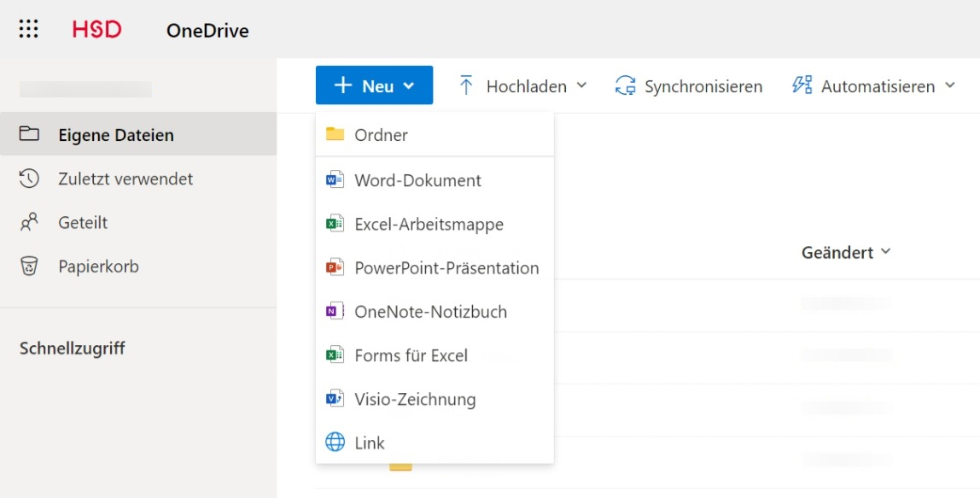Viewport: 980px width, 498px height.
Task: Collapse the Neu dropdown button
Action: pyautogui.click(x=374, y=85)
